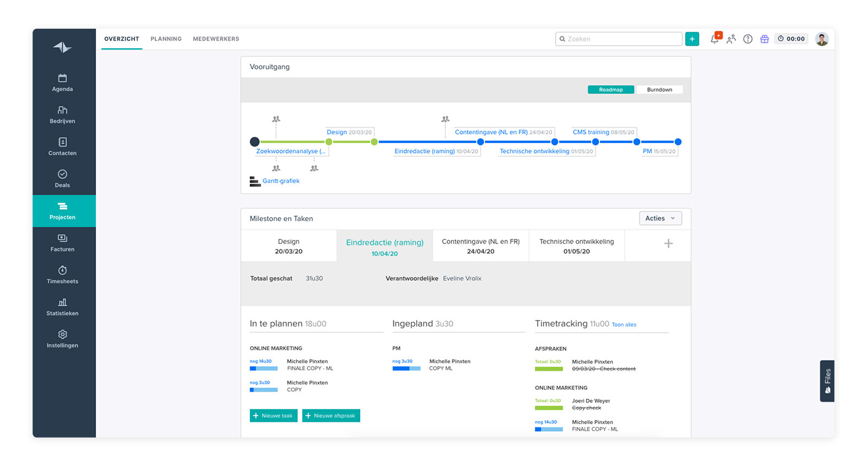
Task: Open the Agenda section in sidebar
Action: (62, 83)
